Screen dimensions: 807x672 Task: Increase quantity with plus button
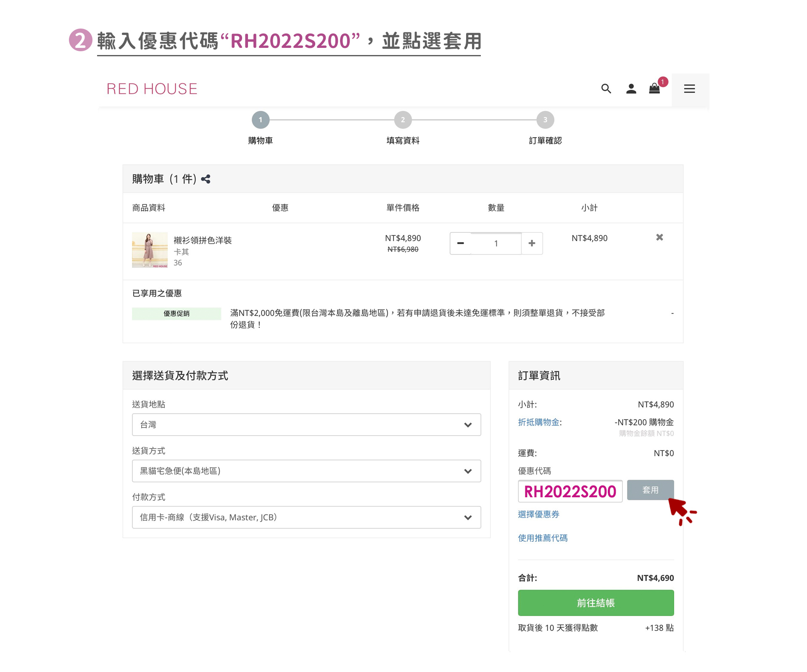tap(532, 243)
